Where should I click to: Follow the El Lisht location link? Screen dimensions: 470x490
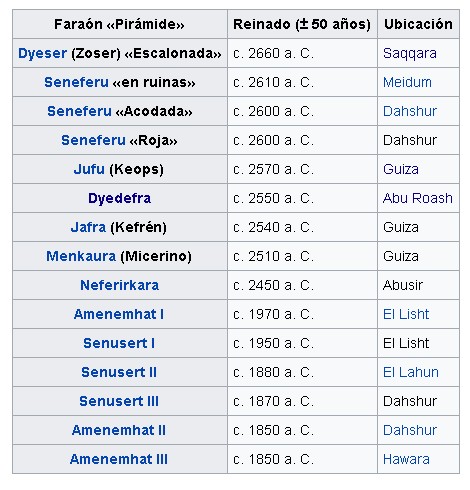[x=406, y=314]
